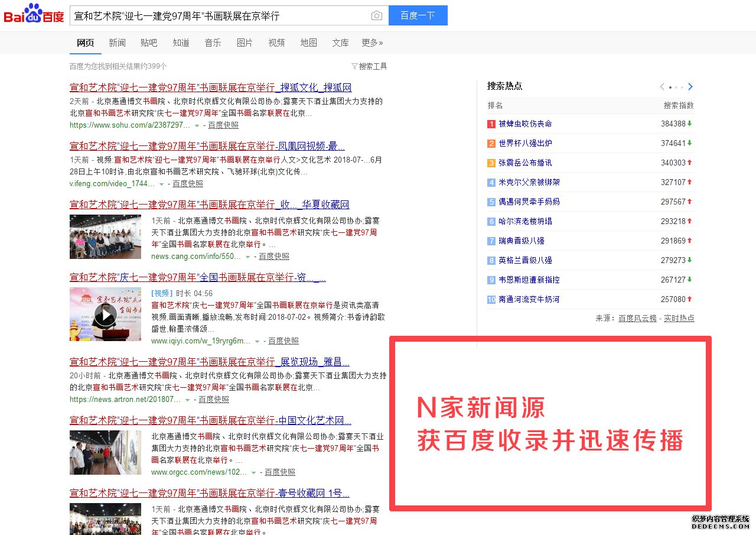The height and width of the screenshot is (535, 756).
Task: Expand dropdown arrow beside news.cang.com URL
Action: (247, 257)
